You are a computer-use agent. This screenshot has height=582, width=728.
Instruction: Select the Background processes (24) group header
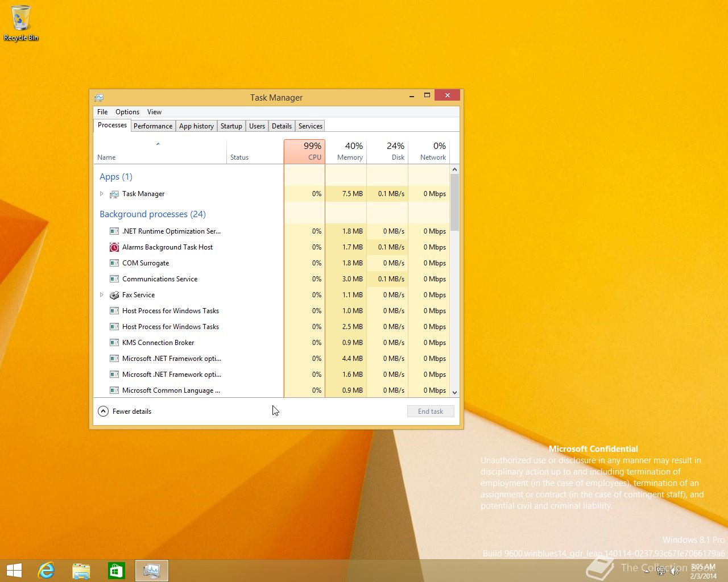click(152, 214)
